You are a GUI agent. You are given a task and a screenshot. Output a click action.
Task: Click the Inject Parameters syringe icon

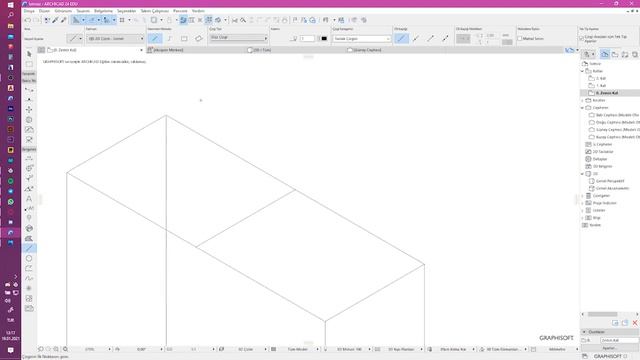click(64, 20)
